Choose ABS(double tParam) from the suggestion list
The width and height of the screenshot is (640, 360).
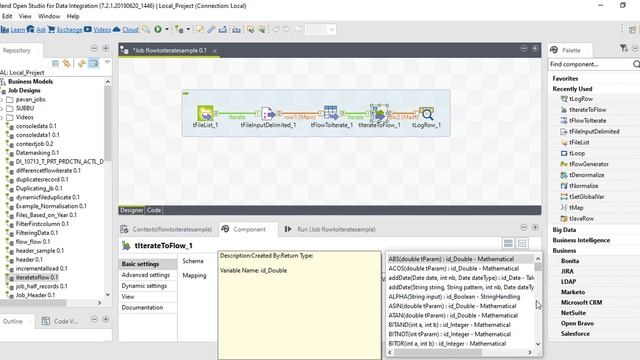[x=460, y=259]
